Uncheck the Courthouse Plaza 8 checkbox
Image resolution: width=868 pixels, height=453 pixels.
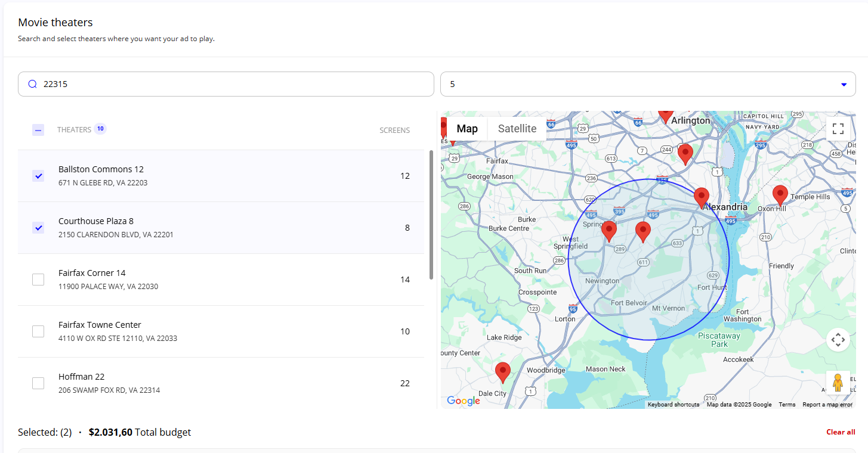38,228
